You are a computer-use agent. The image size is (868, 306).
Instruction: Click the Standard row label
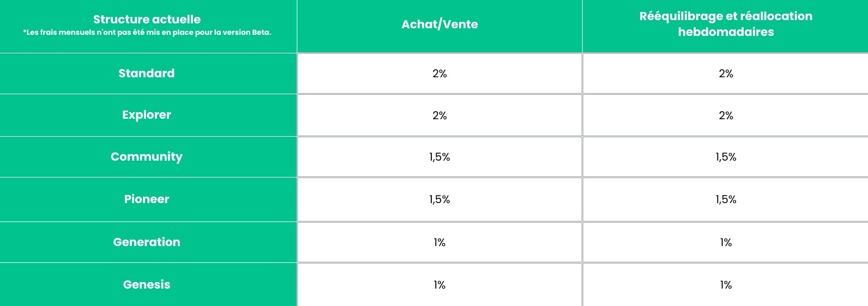[x=147, y=74]
